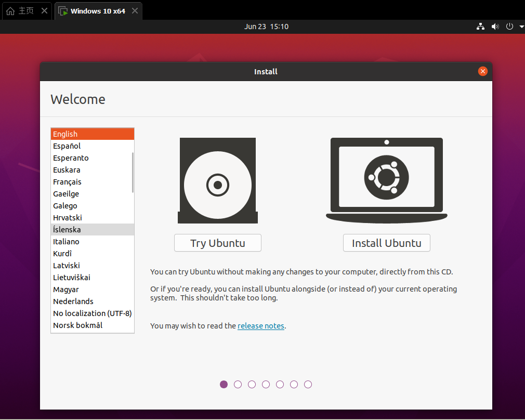Close the Install window
This screenshot has height=420, width=525.
click(x=482, y=71)
